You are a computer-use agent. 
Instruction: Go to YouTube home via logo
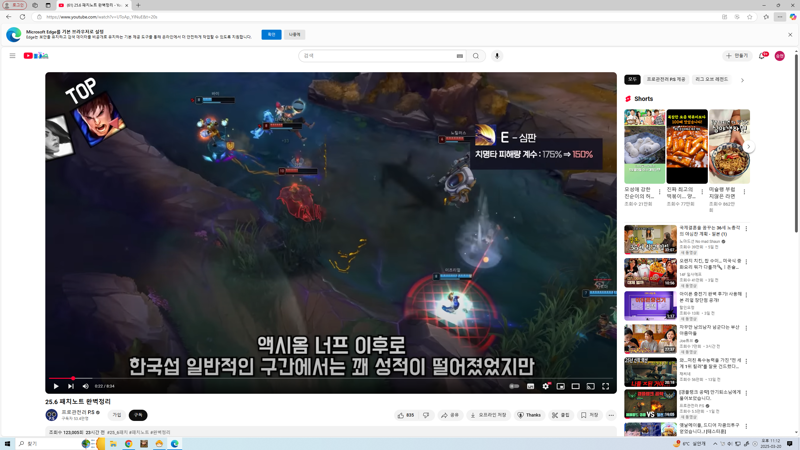point(36,56)
